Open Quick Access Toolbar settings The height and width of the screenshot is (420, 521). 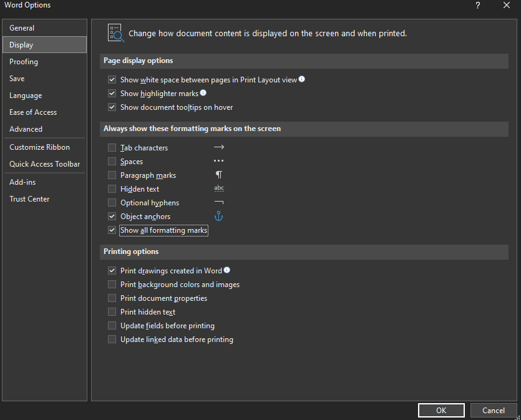tap(44, 164)
